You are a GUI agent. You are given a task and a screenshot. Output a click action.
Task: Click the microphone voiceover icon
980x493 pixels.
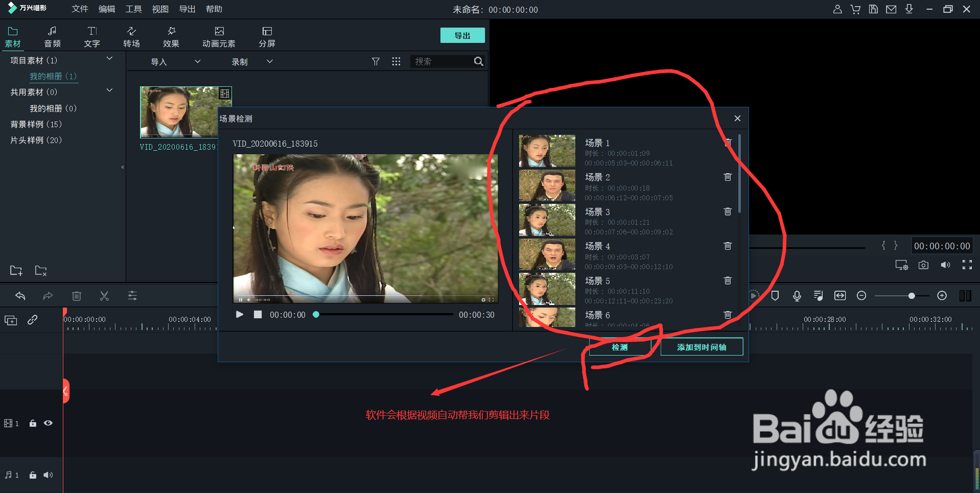coord(797,296)
